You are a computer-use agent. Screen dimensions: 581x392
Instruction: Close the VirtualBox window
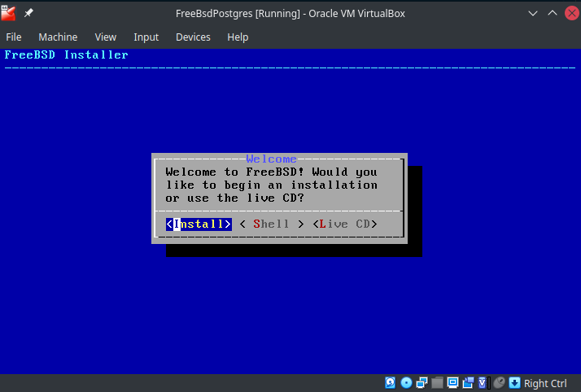pos(572,13)
